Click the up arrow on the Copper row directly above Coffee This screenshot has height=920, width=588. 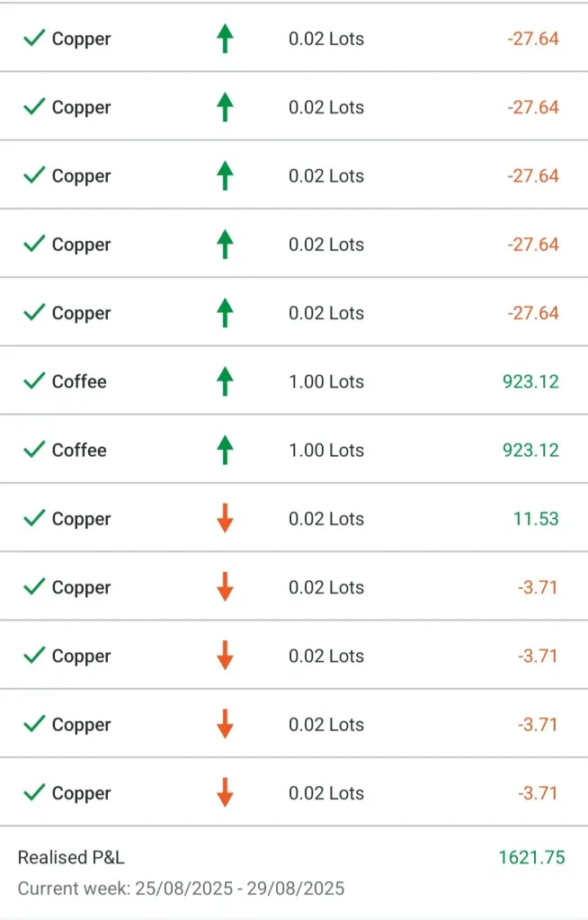tap(225, 313)
